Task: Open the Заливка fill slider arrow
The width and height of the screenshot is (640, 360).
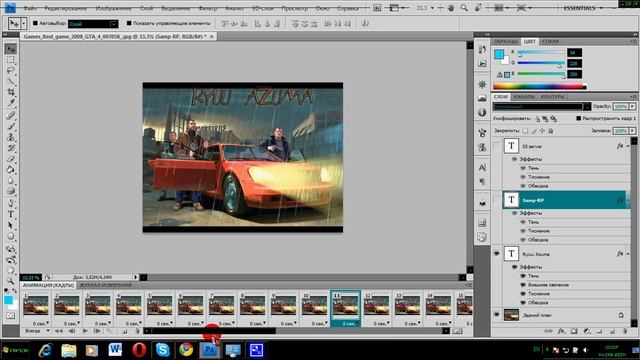Action: [x=632, y=131]
